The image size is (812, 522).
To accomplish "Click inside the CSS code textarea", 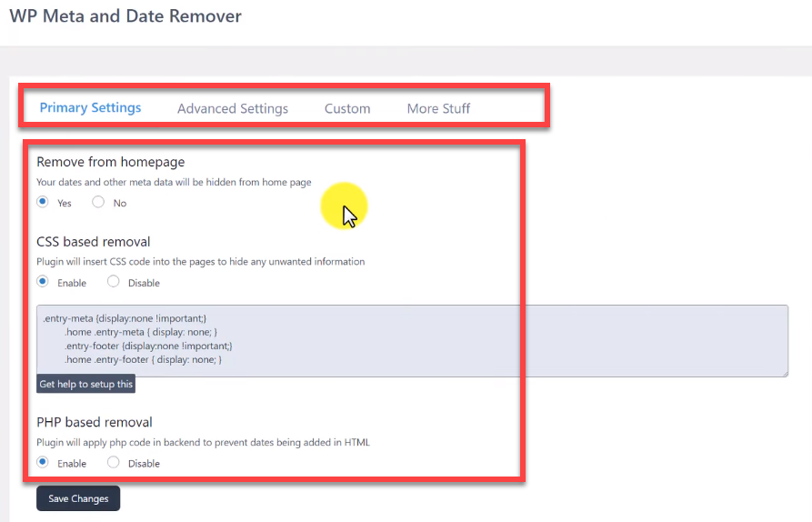I will click(412, 341).
